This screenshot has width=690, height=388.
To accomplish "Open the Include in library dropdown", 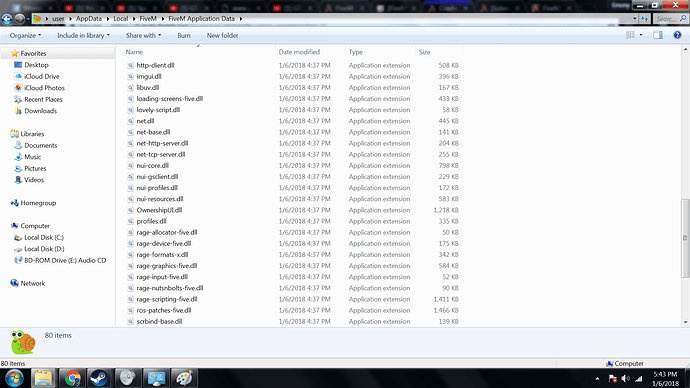I will pyautogui.click(x=83, y=35).
